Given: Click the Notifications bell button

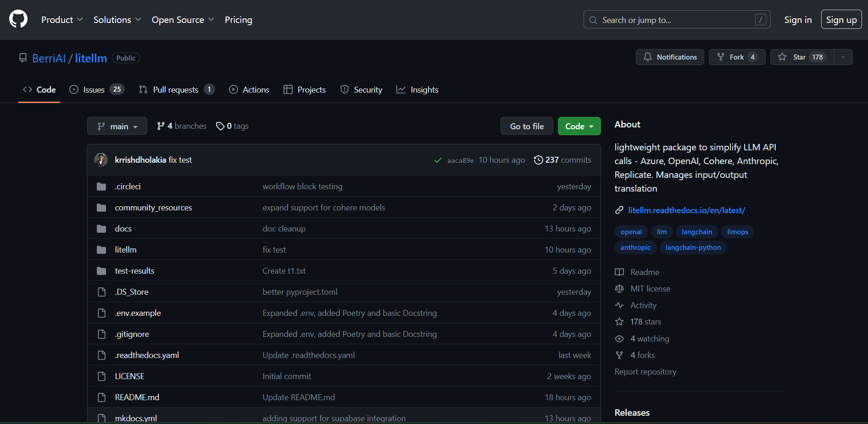Looking at the screenshot, I should (x=669, y=57).
